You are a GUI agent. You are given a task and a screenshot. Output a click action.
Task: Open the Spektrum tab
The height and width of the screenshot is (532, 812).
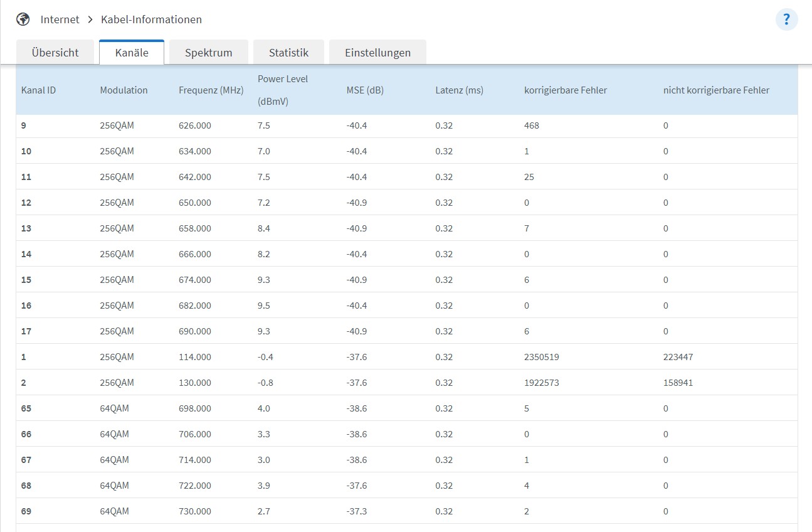pos(208,53)
